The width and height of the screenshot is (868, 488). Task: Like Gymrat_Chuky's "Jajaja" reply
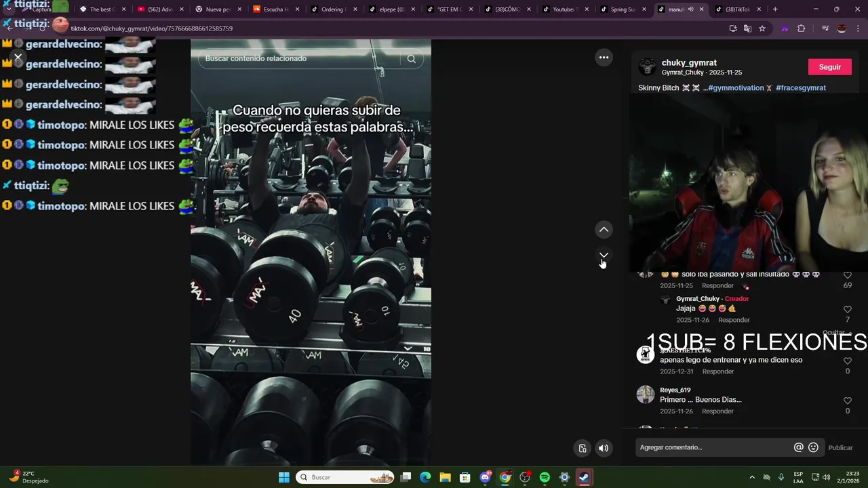click(x=848, y=310)
